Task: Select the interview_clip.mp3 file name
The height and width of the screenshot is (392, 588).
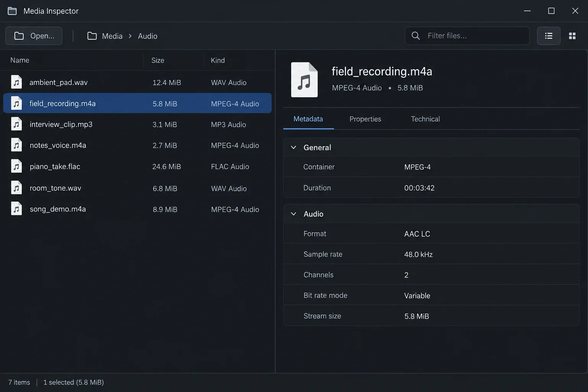Action: 61,124
